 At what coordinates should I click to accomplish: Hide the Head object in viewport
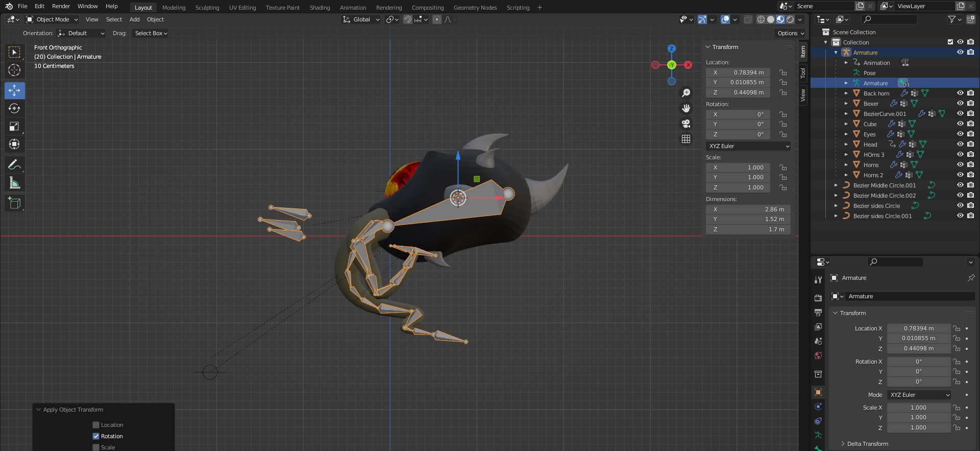pyautogui.click(x=960, y=145)
